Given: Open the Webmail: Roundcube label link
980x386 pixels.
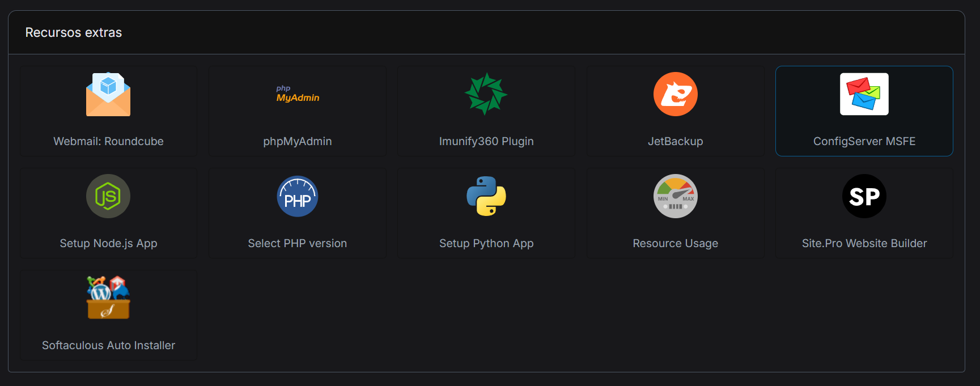Looking at the screenshot, I should [108, 141].
